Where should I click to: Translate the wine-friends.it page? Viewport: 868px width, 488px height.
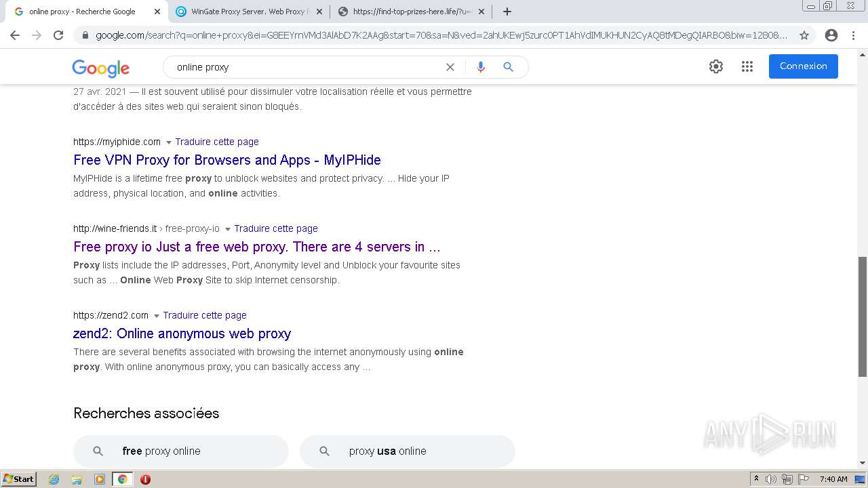point(276,228)
